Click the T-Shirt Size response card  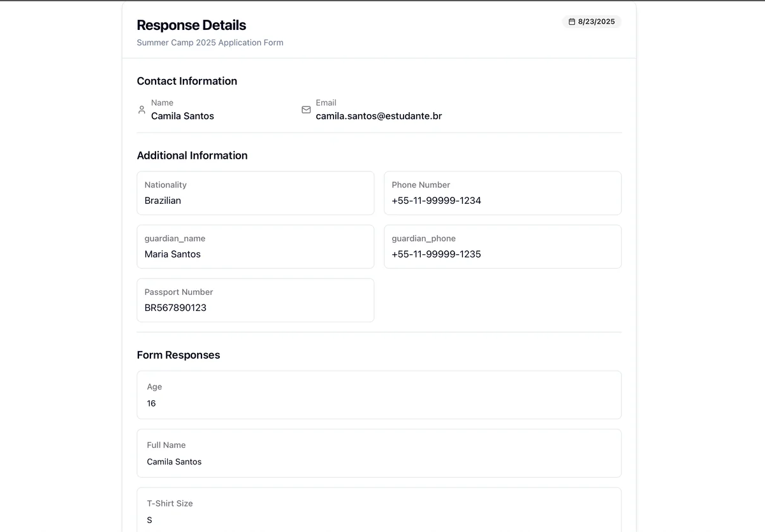(x=379, y=510)
